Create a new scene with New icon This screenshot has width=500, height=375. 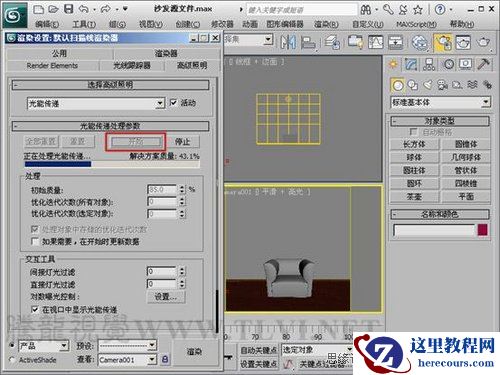click(39, 9)
